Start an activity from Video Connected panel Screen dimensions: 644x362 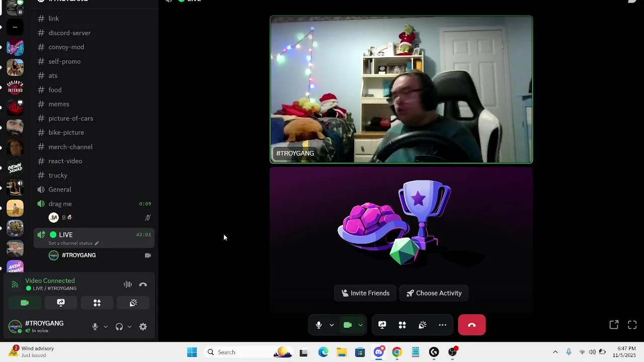pos(97,303)
